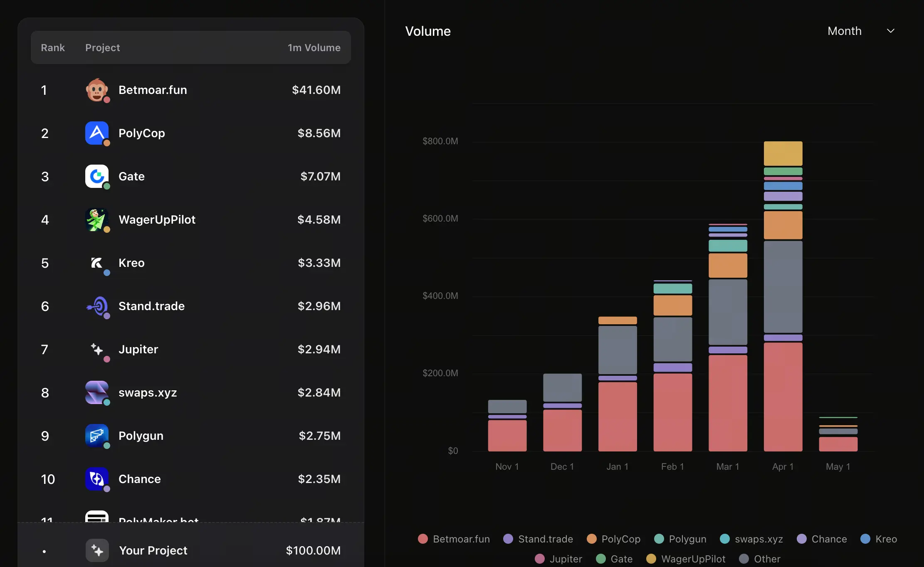Click the Chance logo icon
This screenshot has width=924, height=567.
(97, 479)
